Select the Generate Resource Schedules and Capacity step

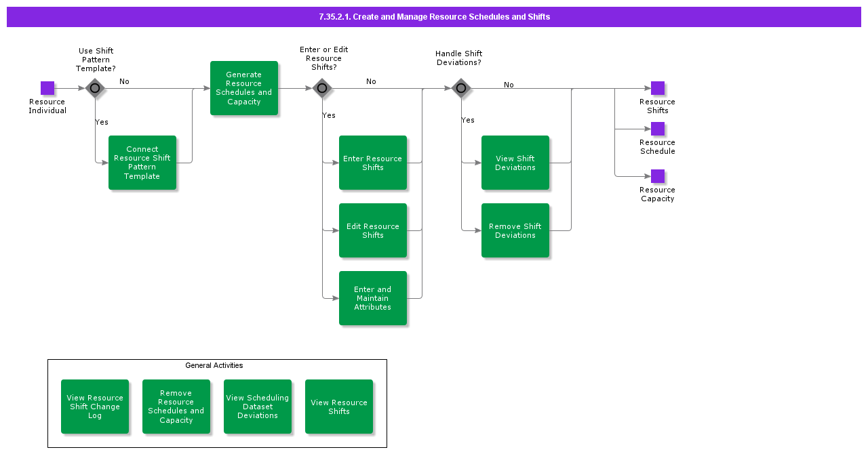pyautogui.click(x=244, y=88)
